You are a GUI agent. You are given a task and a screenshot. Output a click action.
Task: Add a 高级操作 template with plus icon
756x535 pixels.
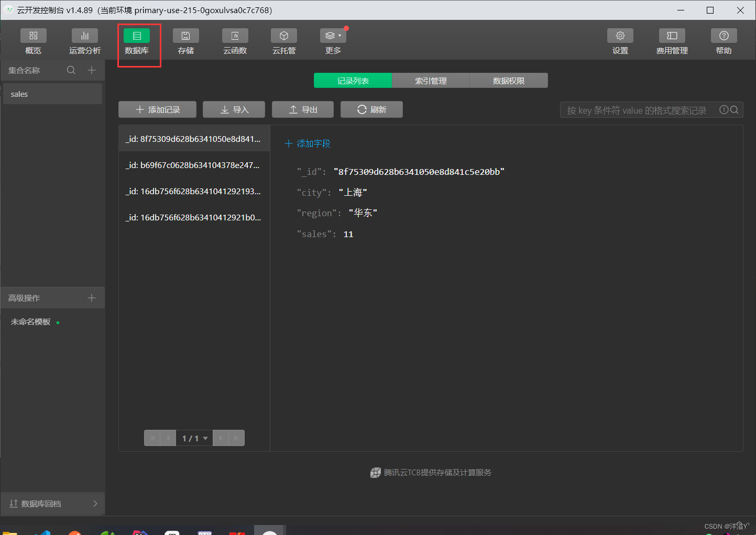pyautogui.click(x=92, y=298)
